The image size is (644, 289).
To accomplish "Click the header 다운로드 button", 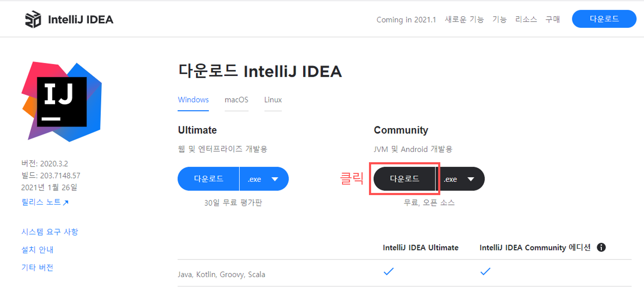I will tap(604, 19).
